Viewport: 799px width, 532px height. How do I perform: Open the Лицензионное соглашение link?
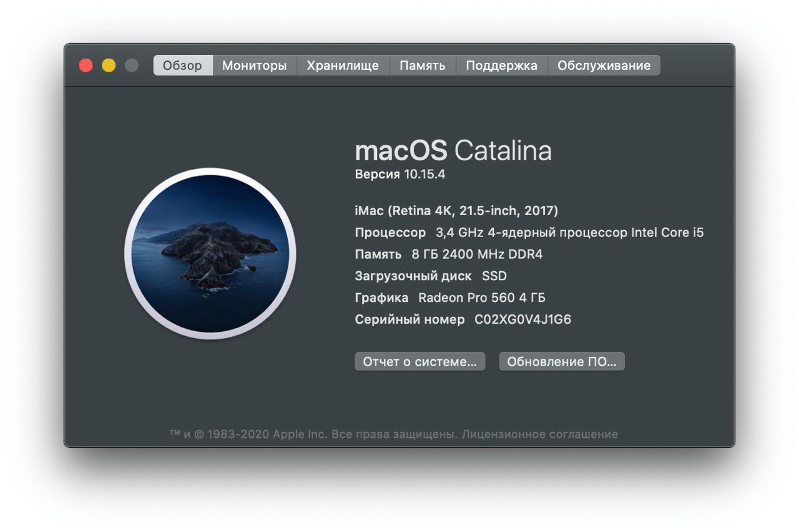point(540,434)
